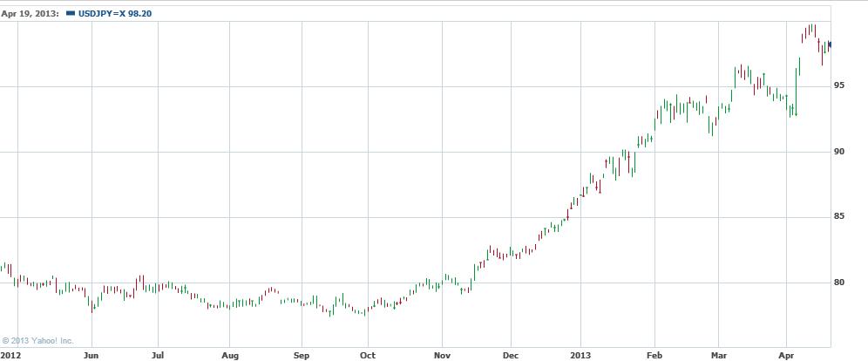Click the 2012 year axis label
868x361 pixels.
click(x=9, y=355)
